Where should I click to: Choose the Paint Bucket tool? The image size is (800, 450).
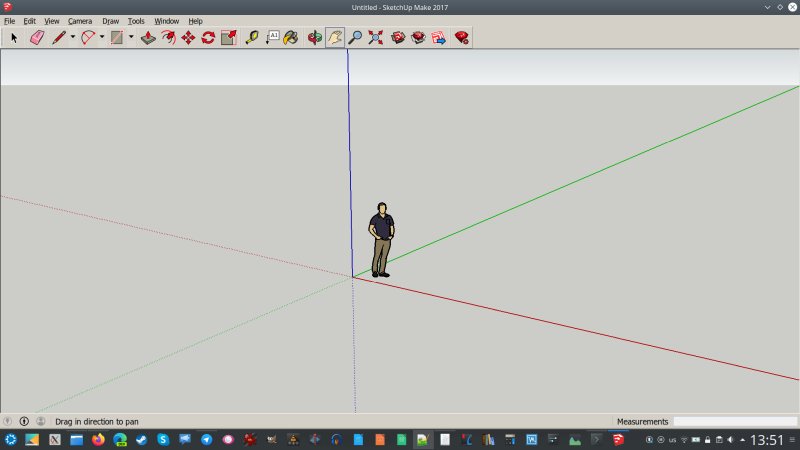(x=291, y=38)
